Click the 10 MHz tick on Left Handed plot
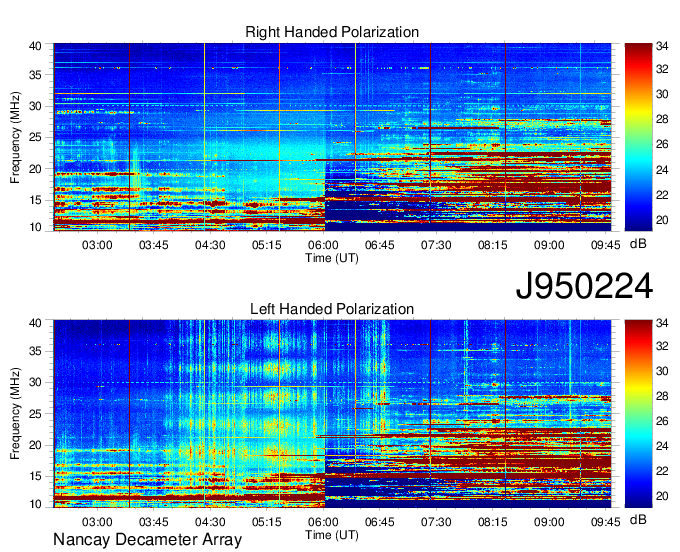Screen dimensions: 680x552 pyautogui.click(x=36, y=504)
